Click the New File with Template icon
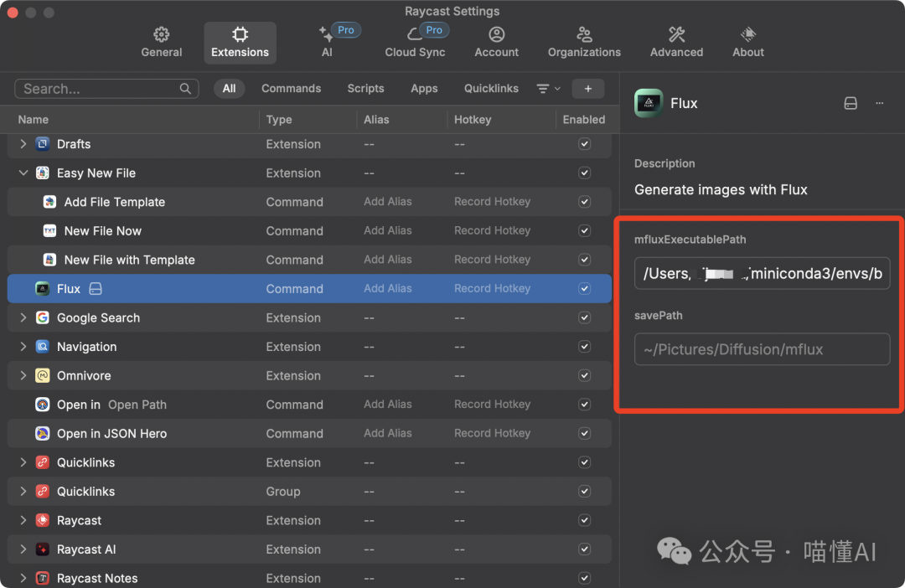 coord(49,260)
